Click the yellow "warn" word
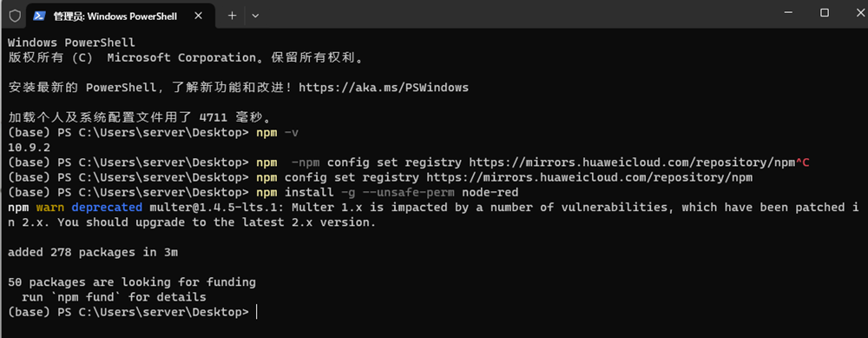This screenshot has height=338, width=868. pos(50,208)
